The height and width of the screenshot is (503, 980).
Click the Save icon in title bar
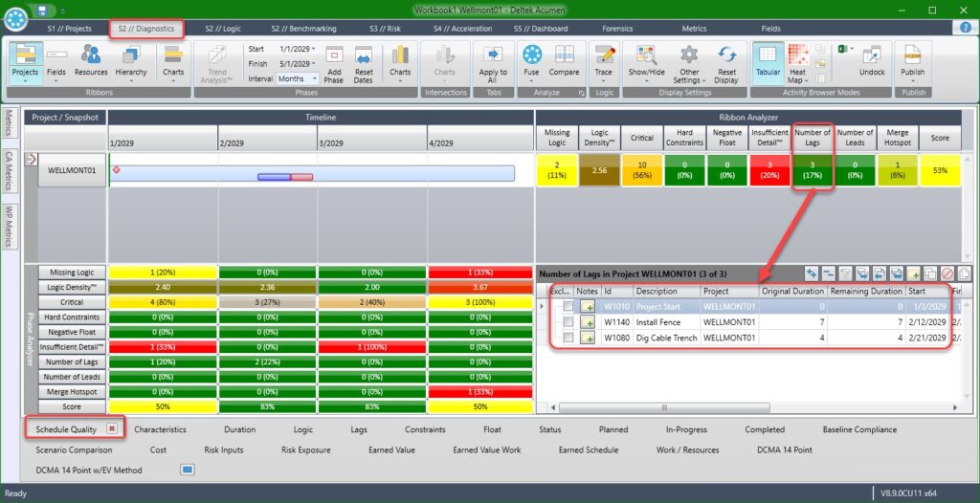pos(42,10)
